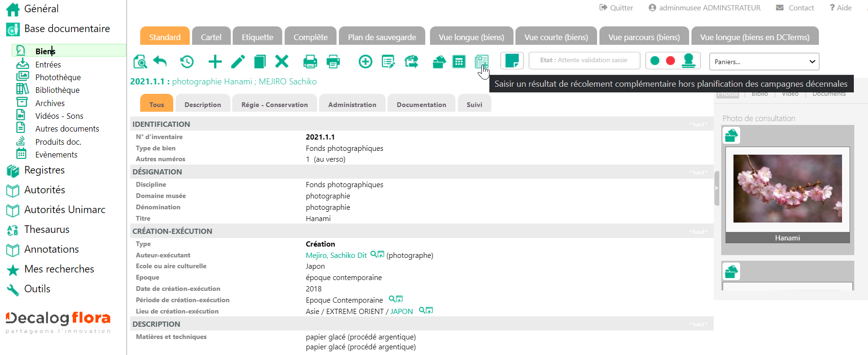Viewport: 868px width, 355px height.
Task: Click the sticky note annotation icon
Action: click(x=512, y=61)
